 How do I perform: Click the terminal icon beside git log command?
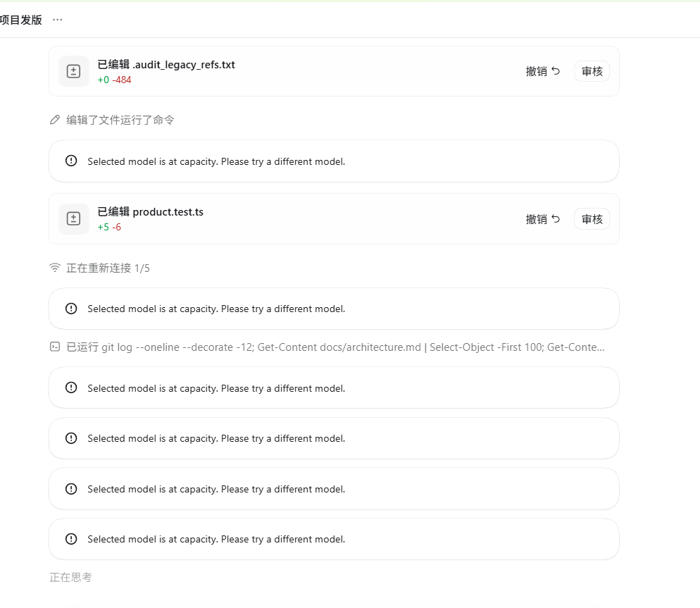[x=55, y=347]
